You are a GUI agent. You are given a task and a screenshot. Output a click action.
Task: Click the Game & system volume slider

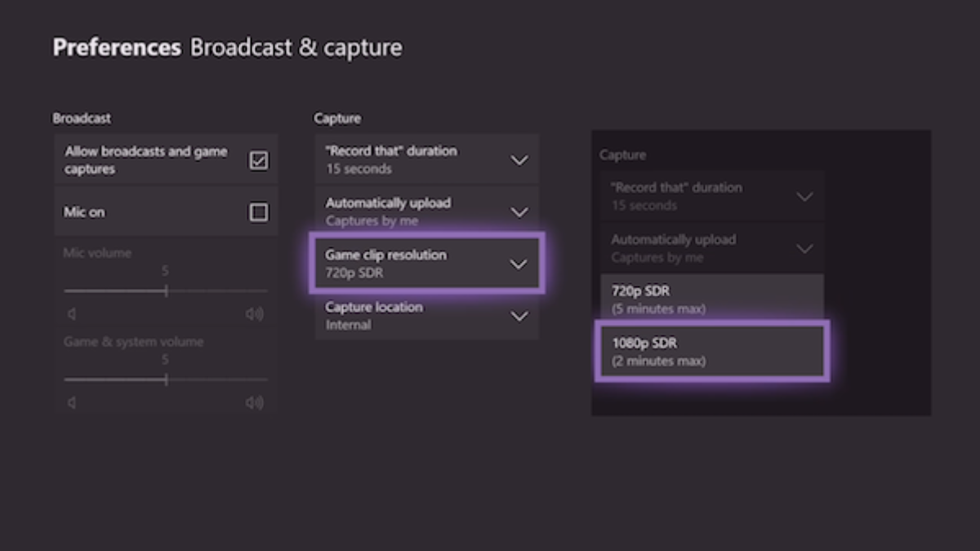(x=166, y=379)
